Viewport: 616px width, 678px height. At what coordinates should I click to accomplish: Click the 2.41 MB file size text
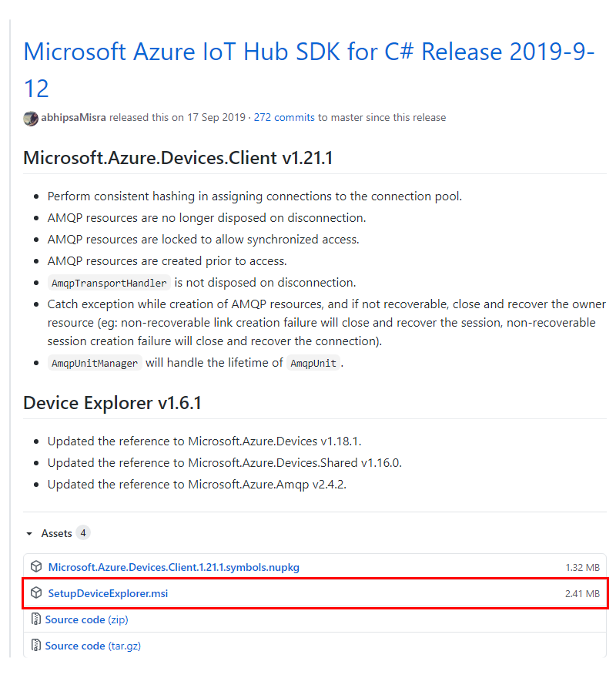point(582,593)
